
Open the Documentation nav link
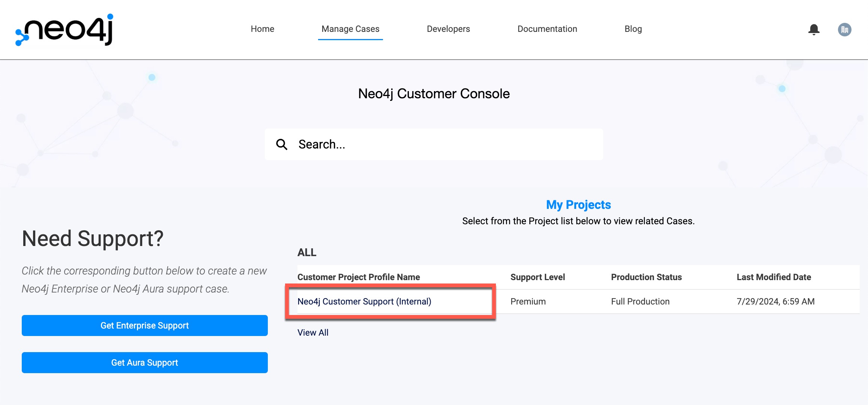coord(547,29)
